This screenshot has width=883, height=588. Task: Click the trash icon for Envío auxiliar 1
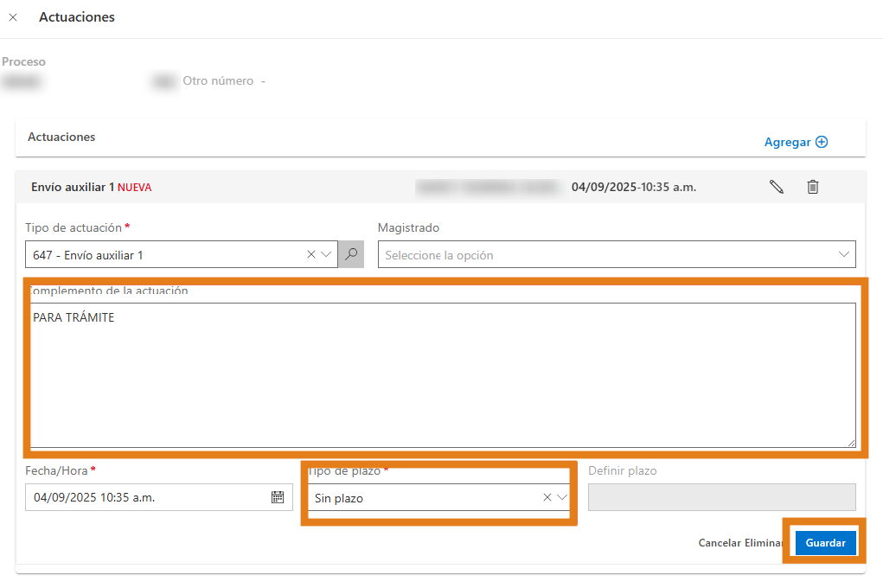click(x=813, y=187)
